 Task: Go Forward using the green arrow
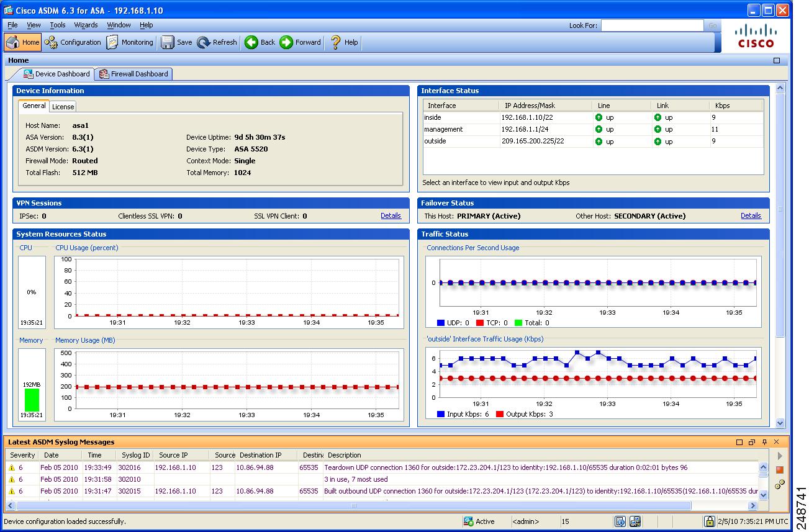point(300,42)
